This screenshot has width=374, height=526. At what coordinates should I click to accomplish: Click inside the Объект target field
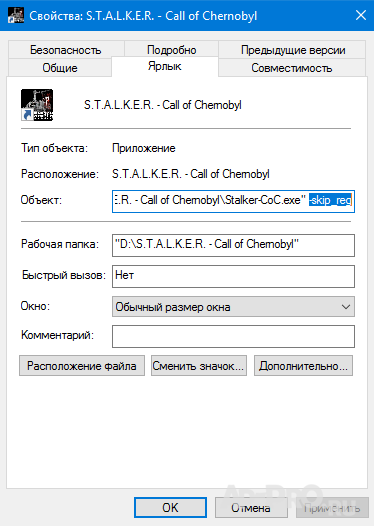tap(233, 201)
